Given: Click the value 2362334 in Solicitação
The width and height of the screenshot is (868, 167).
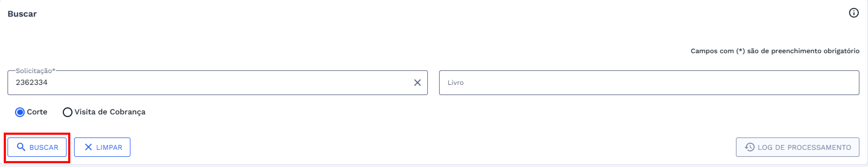Looking at the screenshot, I should [x=32, y=83].
